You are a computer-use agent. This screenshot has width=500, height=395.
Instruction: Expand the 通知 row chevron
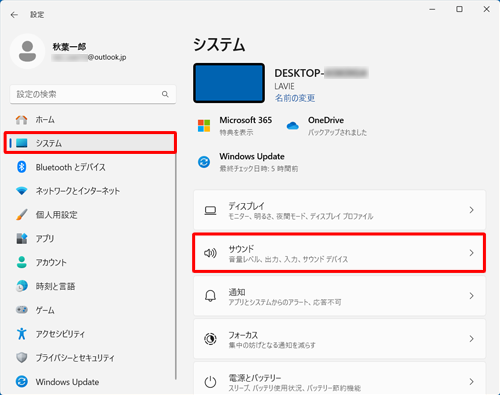point(471,296)
